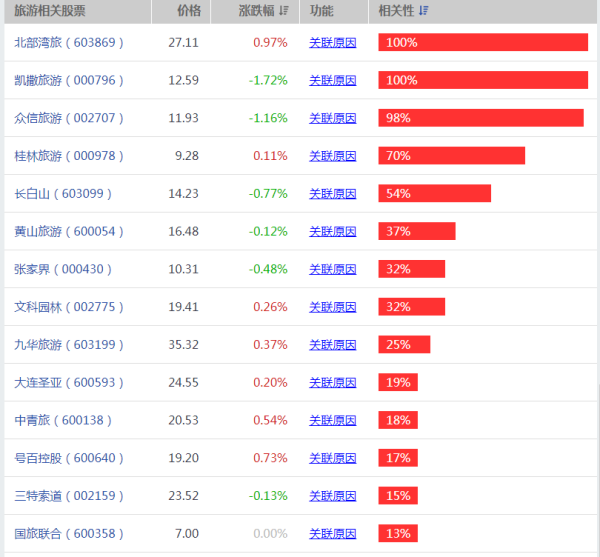Select stock 国旅联合 (600358)

pos(69,534)
